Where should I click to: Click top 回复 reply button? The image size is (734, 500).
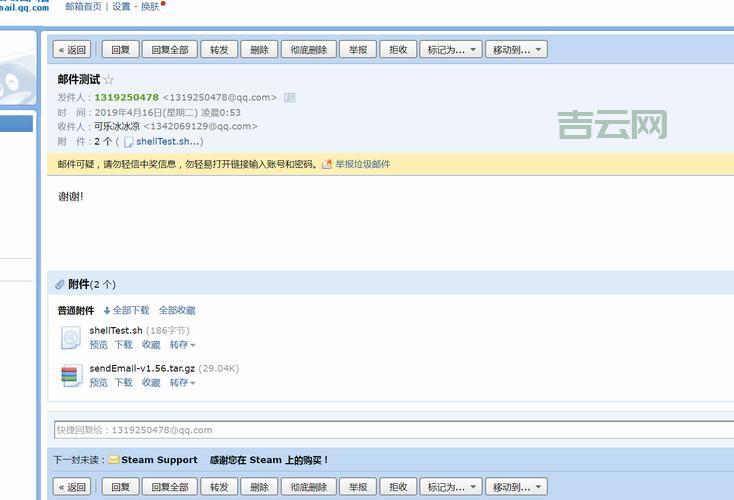120,50
